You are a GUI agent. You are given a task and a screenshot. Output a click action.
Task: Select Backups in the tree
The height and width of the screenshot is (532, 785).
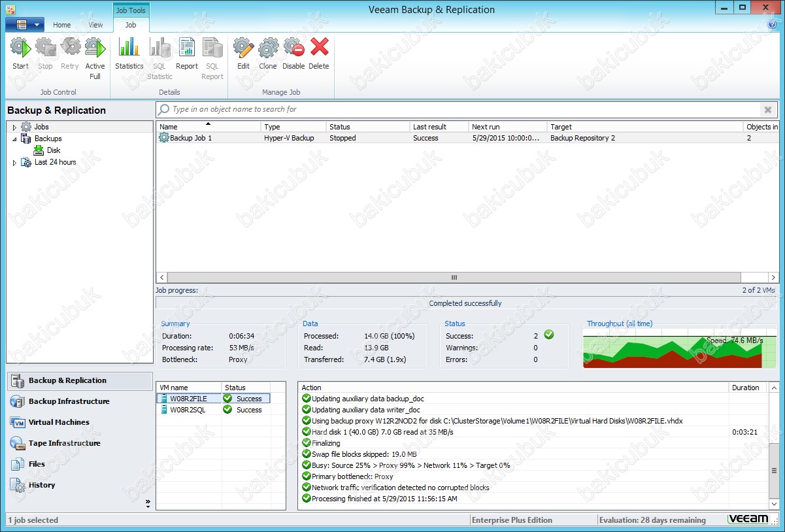(41, 139)
